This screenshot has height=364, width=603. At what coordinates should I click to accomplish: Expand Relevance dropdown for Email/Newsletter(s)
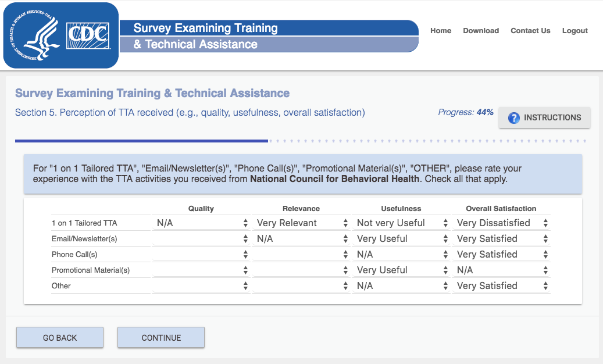pos(301,239)
